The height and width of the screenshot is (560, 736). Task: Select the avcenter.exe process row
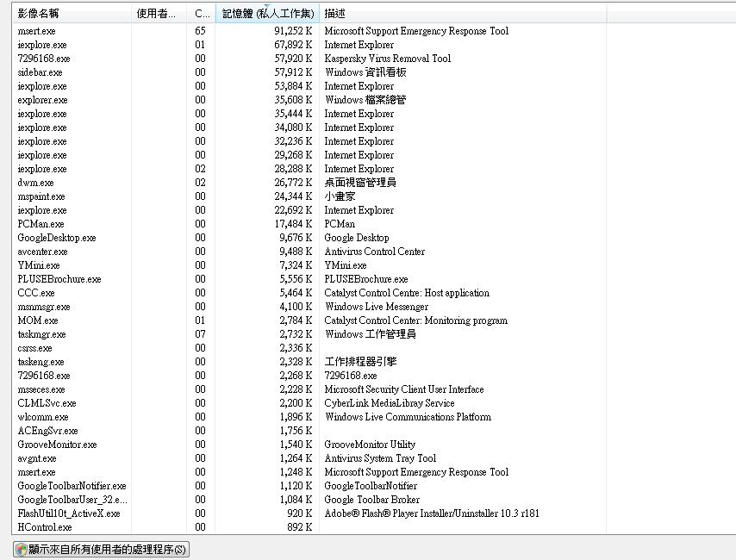[x=309, y=252]
